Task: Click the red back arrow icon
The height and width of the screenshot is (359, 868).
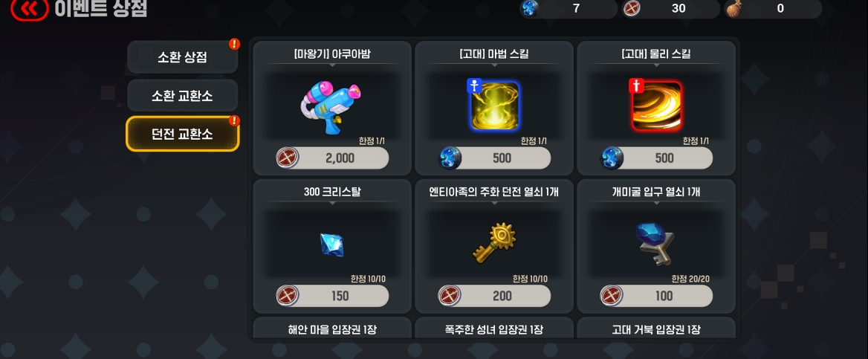Action: [x=29, y=8]
